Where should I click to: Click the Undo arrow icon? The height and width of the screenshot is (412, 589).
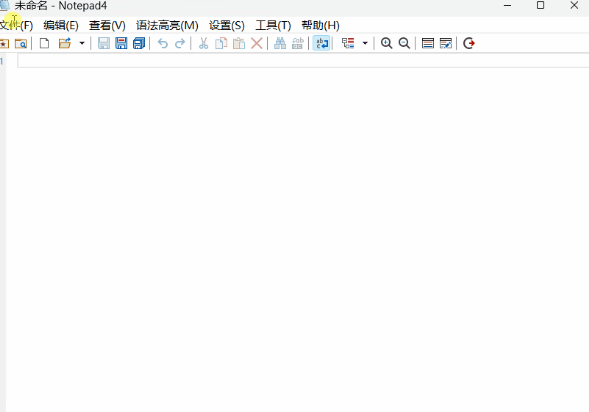coord(163,44)
